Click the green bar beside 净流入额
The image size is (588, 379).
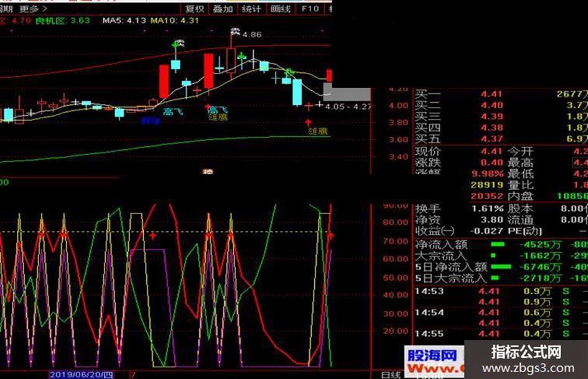(x=498, y=245)
